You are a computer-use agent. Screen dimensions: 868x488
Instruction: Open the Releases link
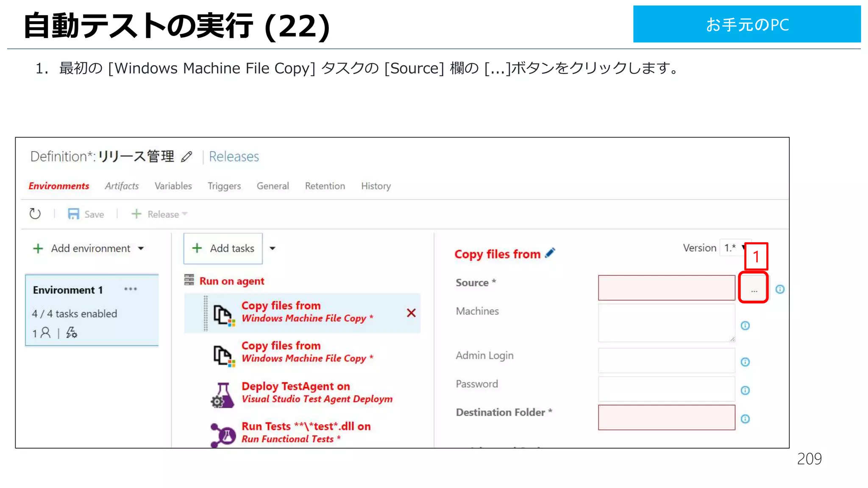click(x=234, y=157)
